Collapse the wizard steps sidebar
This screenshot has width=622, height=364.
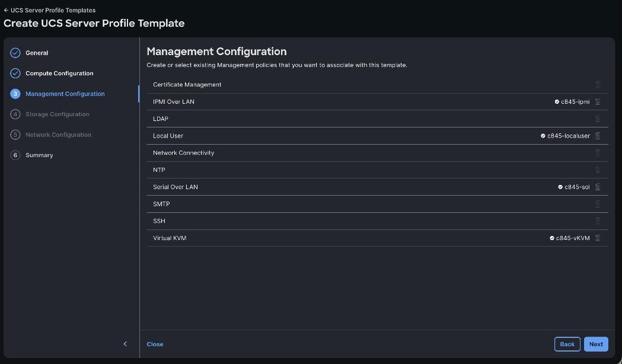(125, 344)
